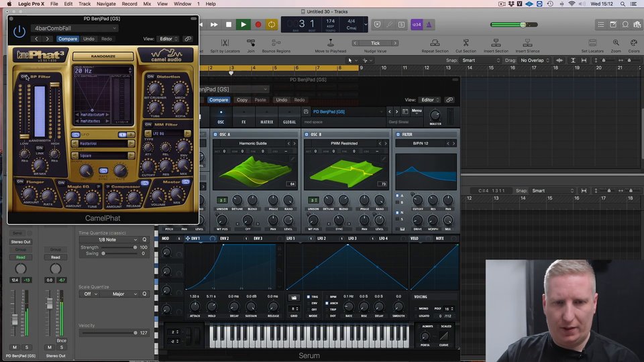The height and width of the screenshot is (362, 644).
Task: Click the Zoom magnifier toolbar icon
Action: click(x=616, y=43)
